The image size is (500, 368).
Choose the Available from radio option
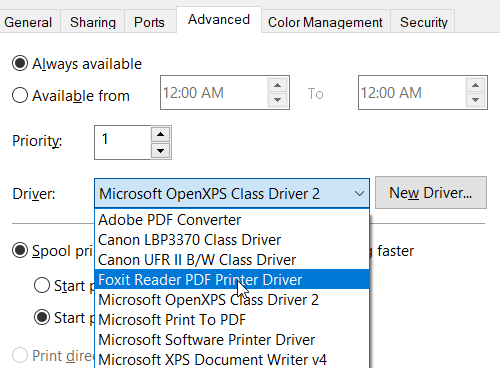(x=20, y=95)
